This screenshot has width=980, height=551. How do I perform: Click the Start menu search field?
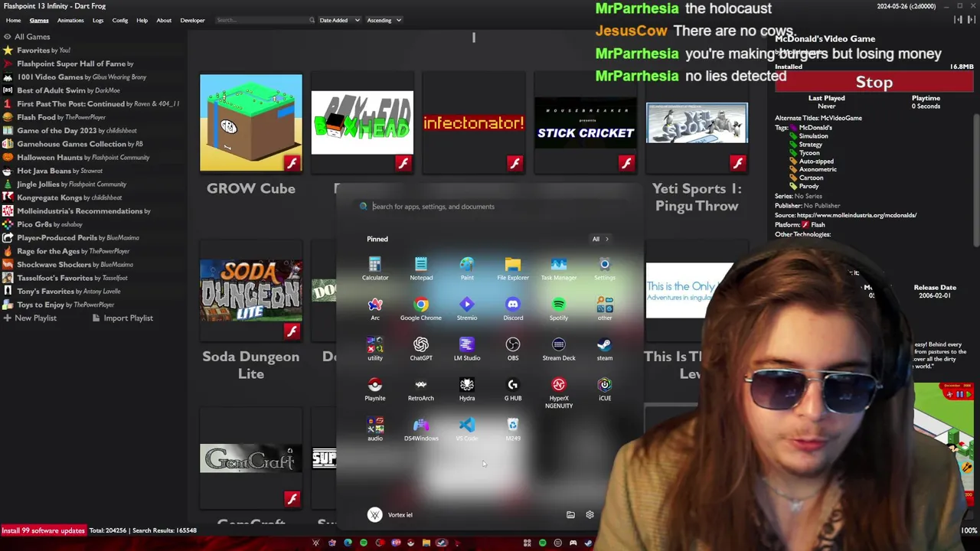[490, 207]
